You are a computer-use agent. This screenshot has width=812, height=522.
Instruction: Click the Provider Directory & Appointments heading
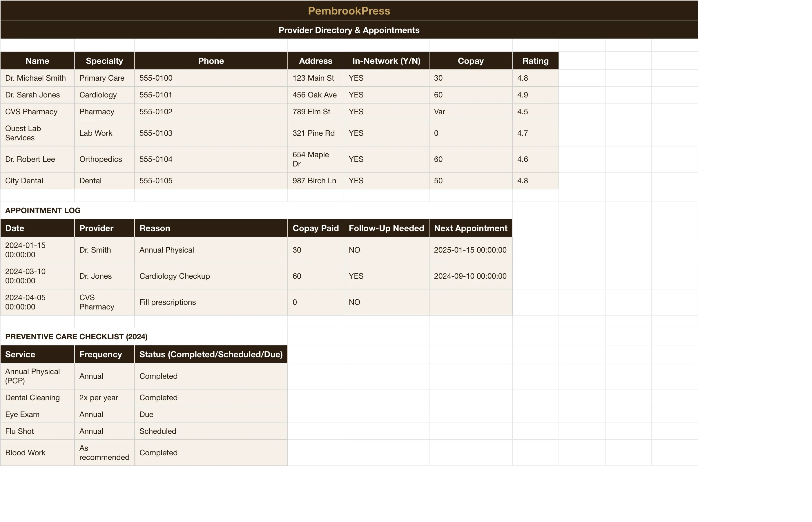[x=349, y=30]
